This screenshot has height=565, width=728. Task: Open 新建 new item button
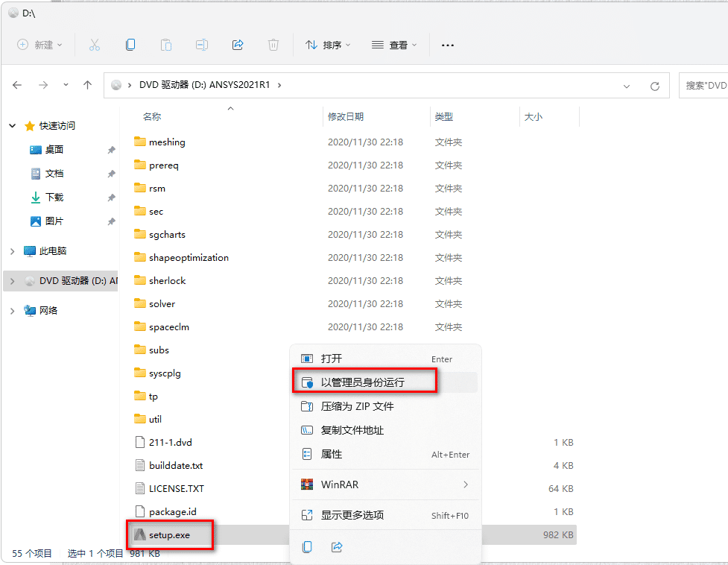40,45
